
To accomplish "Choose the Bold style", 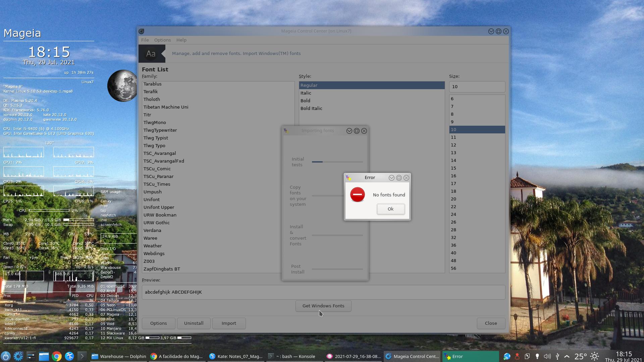I will 372,101.
